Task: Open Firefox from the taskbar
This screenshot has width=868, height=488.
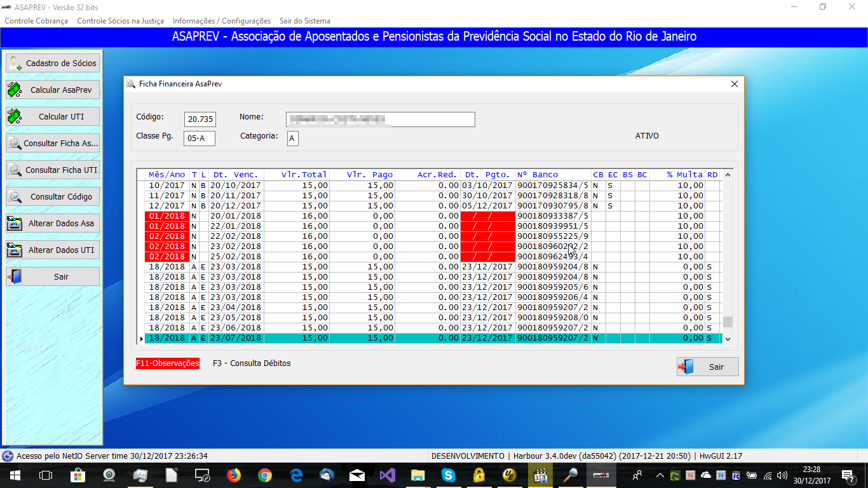Action: [234, 475]
